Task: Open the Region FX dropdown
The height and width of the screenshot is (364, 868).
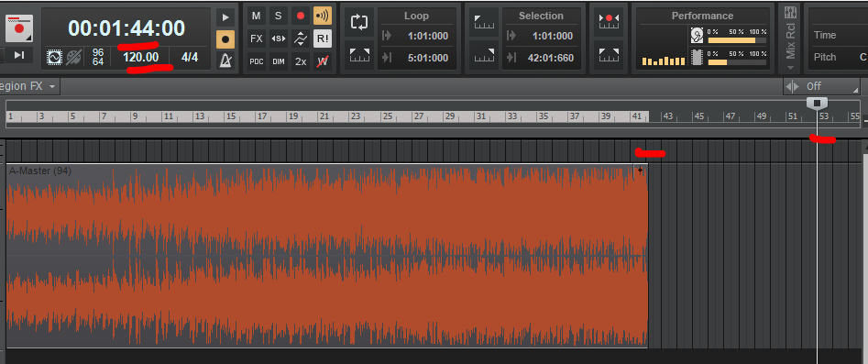Action: (27, 86)
